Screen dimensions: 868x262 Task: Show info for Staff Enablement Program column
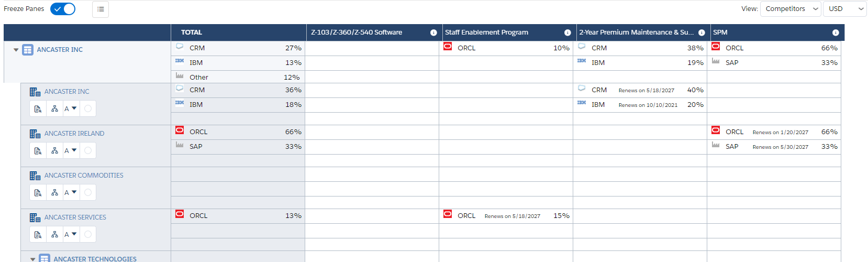pyautogui.click(x=567, y=32)
